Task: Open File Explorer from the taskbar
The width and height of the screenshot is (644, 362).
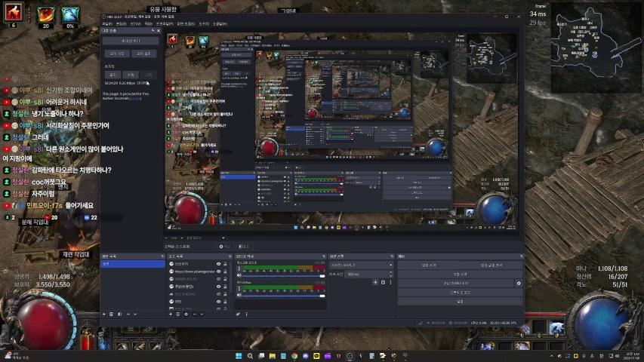Action: [273, 356]
